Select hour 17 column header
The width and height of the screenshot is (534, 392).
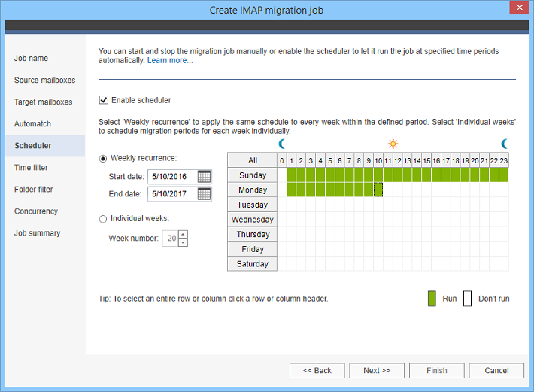point(446,160)
